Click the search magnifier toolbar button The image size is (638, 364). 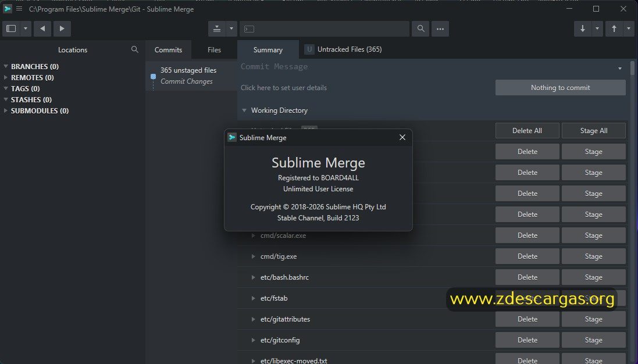(x=420, y=28)
